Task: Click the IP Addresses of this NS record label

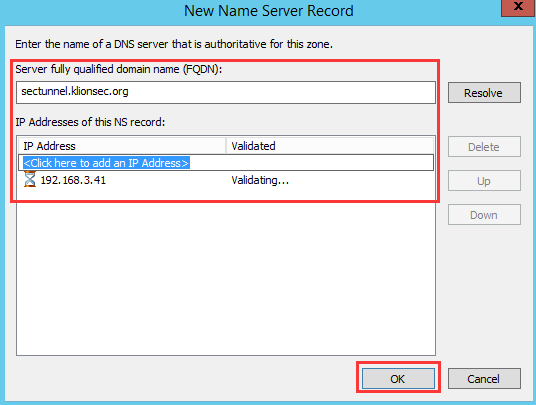Action: 90,122
